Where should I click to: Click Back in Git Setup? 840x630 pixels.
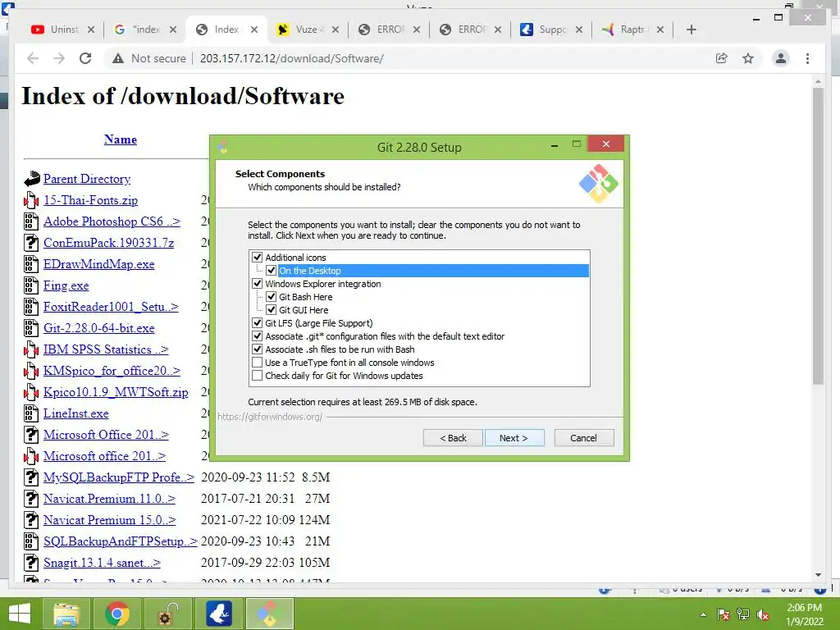453,438
